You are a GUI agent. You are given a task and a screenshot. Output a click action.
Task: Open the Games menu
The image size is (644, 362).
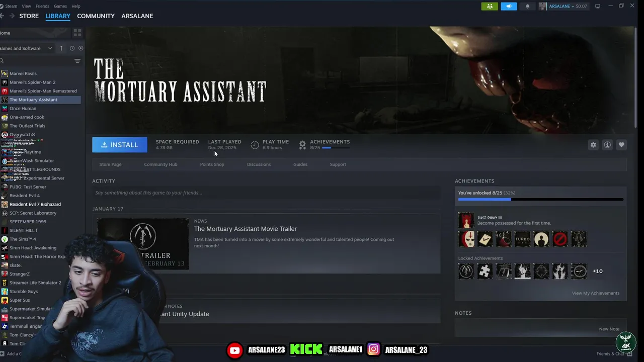(60, 6)
